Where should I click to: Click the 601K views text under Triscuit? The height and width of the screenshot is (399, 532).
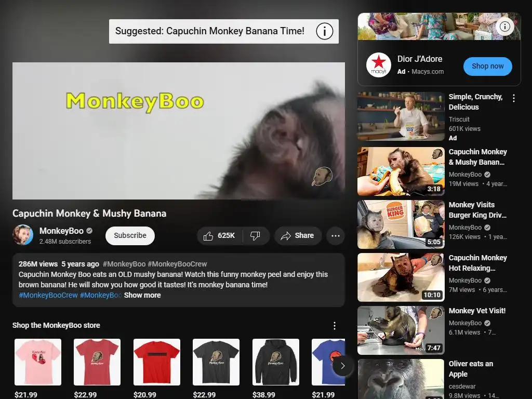(x=464, y=129)
